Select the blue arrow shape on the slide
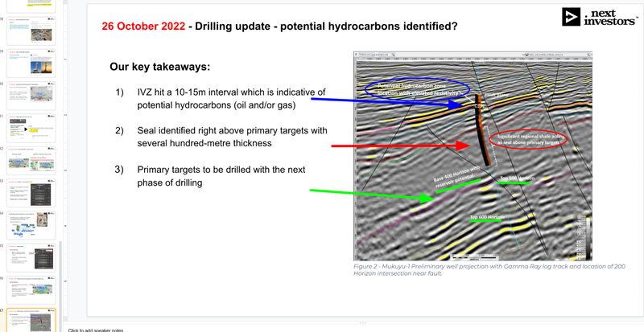The width and height of the screenshot is (644, 332). (388, 104)
